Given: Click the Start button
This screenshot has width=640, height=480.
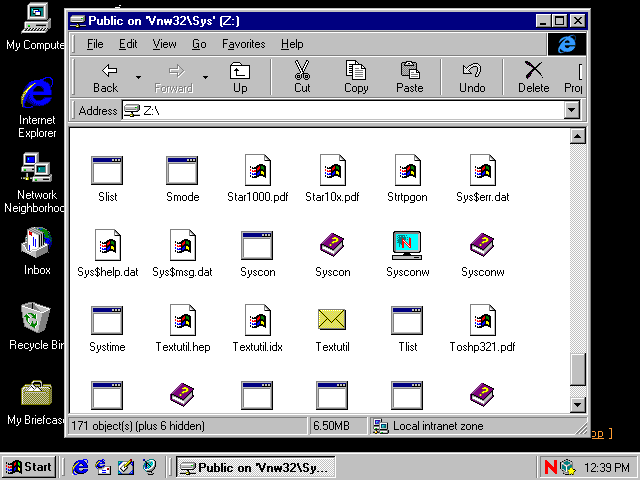Looking at the screenshot, I should click(28, 467).
